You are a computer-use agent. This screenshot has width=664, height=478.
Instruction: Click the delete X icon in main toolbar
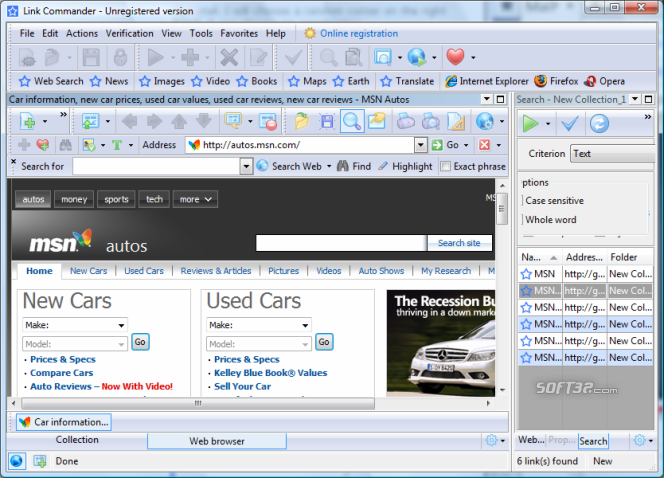click(x=229, y=57)
